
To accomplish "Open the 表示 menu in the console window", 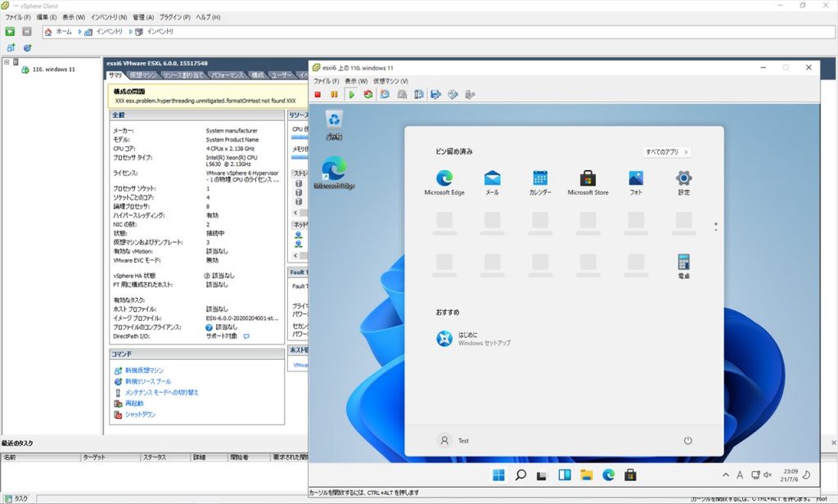I will coord(356,81).
